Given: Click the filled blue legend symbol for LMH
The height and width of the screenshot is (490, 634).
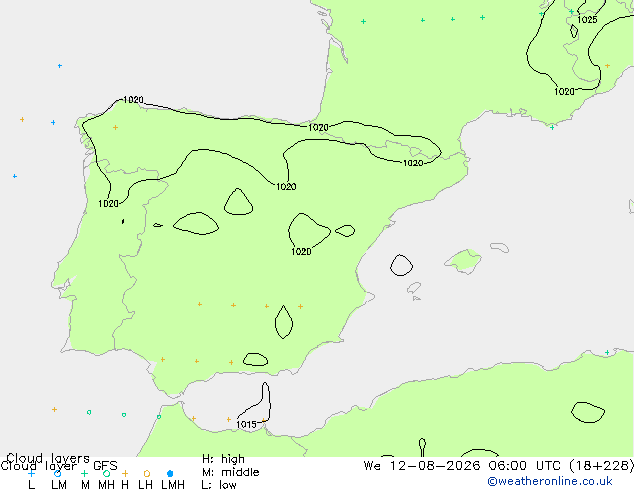Looking at the screenshot, I should pos(170,473).
